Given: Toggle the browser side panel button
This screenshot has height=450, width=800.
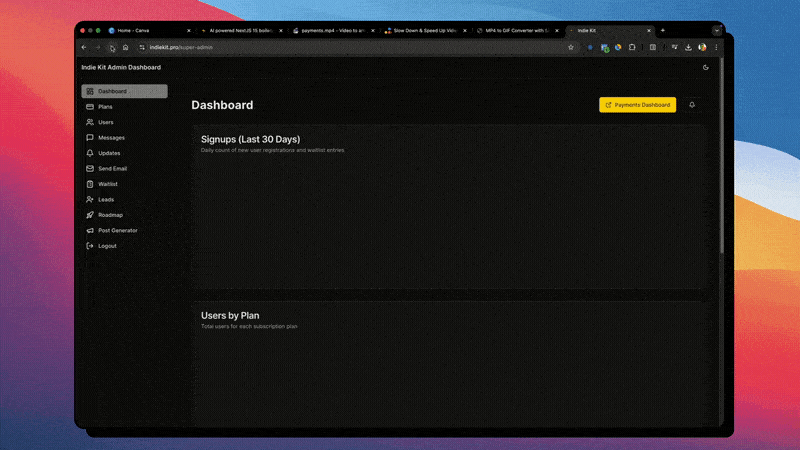Looking at the screenshot, I should 653,47.
